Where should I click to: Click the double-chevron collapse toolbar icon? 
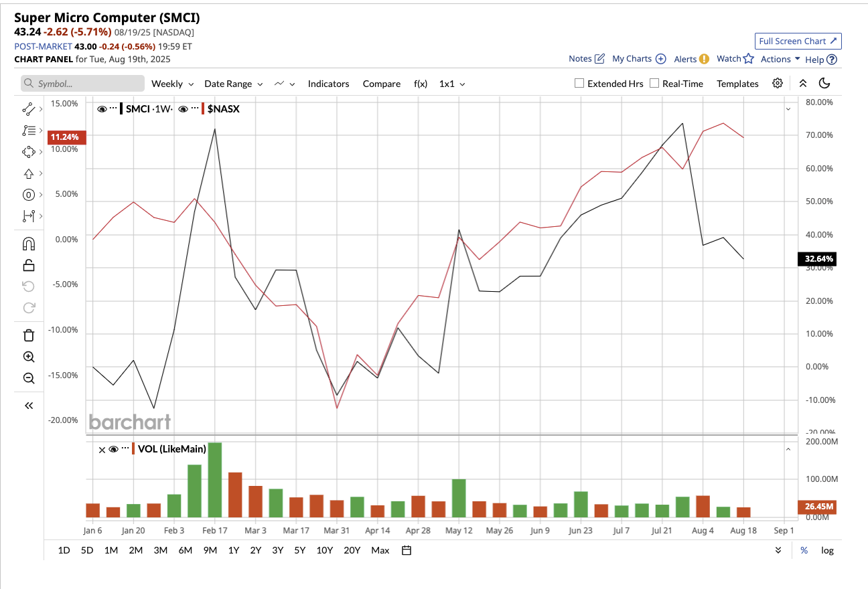803,84
